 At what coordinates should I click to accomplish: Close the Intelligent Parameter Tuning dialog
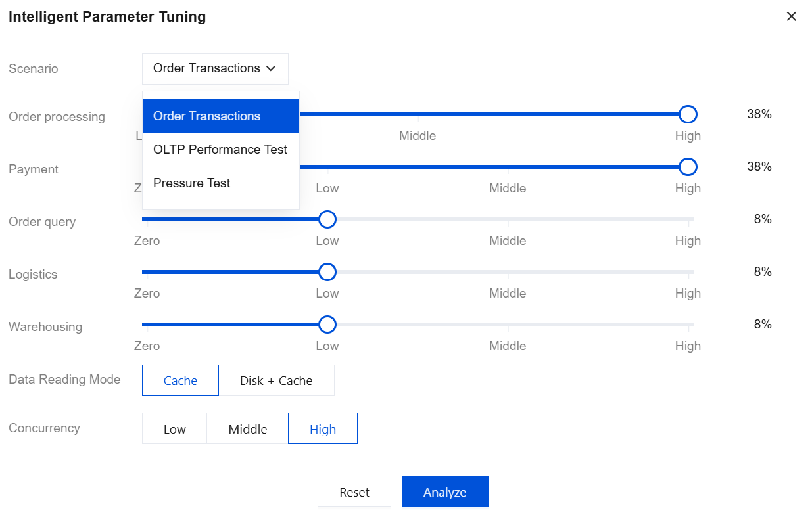(x=791, y=16)
